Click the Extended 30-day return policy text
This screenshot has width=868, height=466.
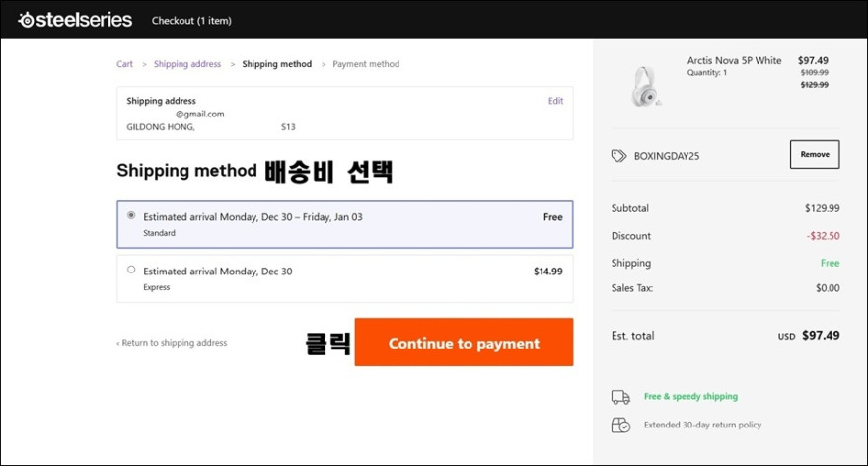click(702, 425)
